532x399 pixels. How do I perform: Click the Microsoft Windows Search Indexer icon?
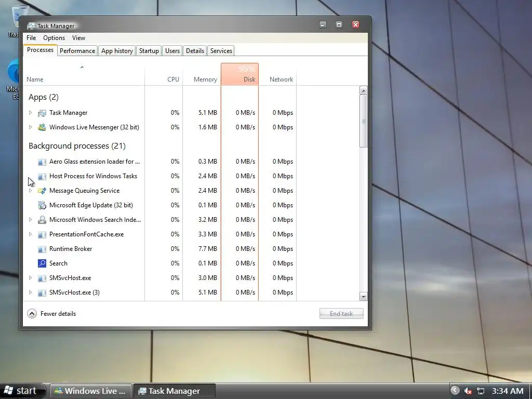[x=42, y=220]
